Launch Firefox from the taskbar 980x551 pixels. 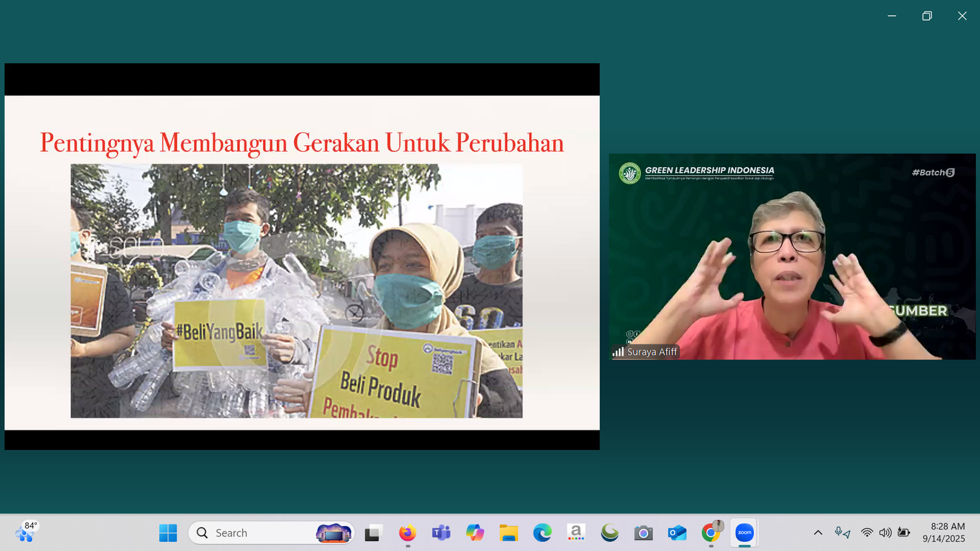407,533
